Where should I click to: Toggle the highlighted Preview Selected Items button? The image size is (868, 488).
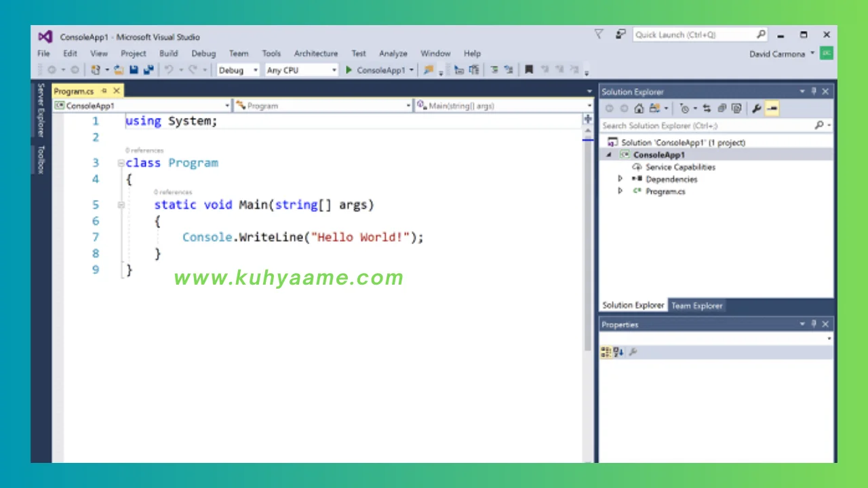coord(772,108)
